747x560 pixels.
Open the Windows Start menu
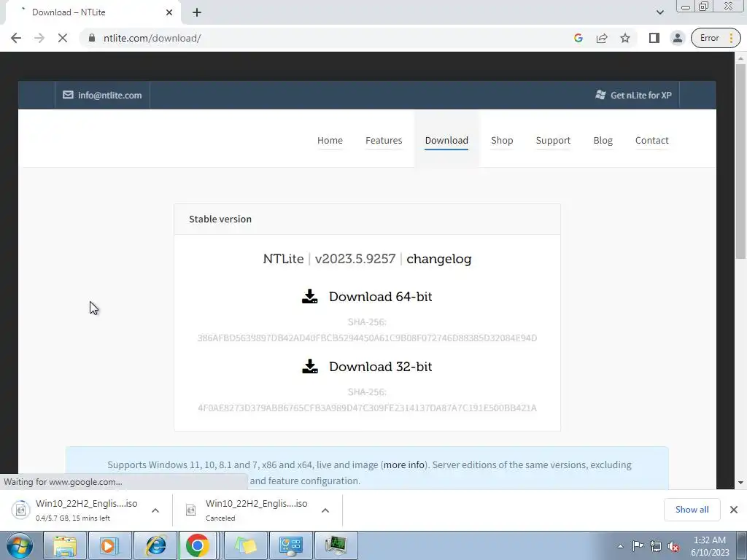point(20,545)
